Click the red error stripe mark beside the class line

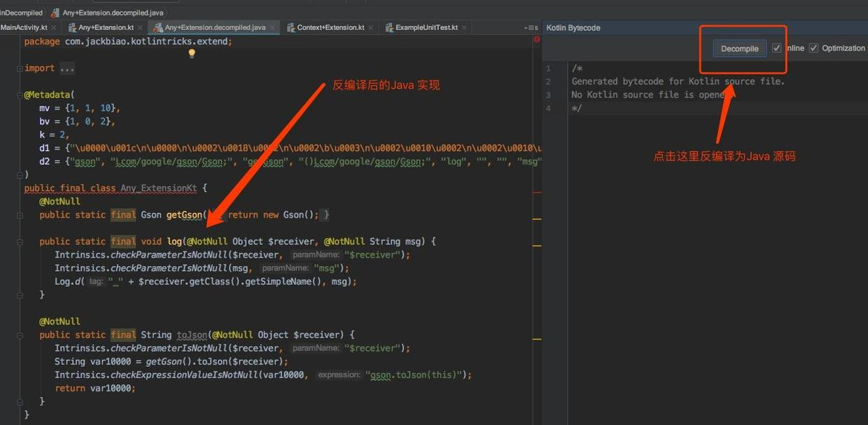click(537, 192)
